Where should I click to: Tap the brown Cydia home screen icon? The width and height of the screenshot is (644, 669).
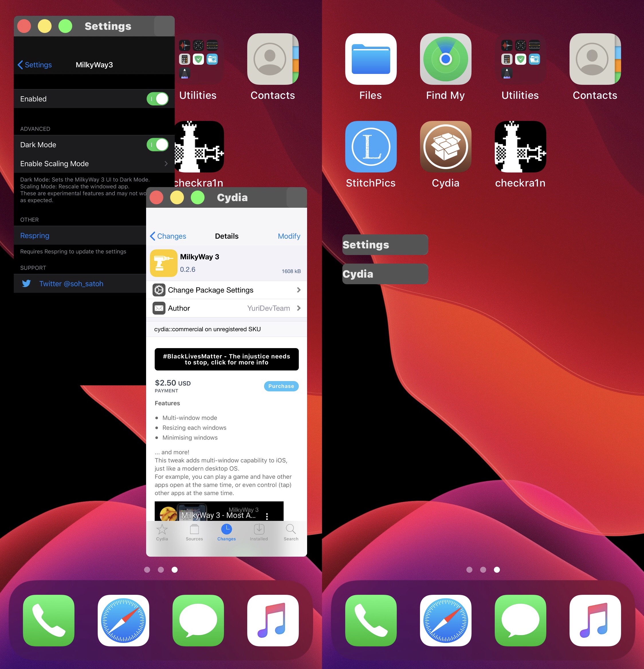445,146
